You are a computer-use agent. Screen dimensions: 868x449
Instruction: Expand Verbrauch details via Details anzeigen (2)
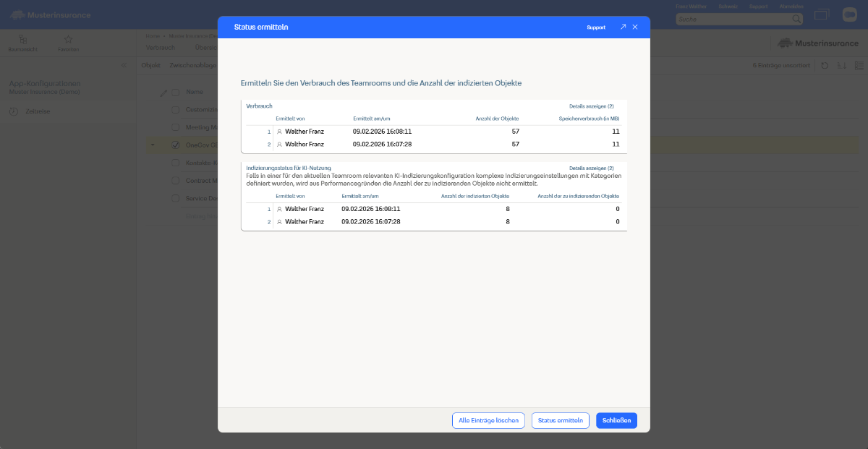(x=591, y=106)
